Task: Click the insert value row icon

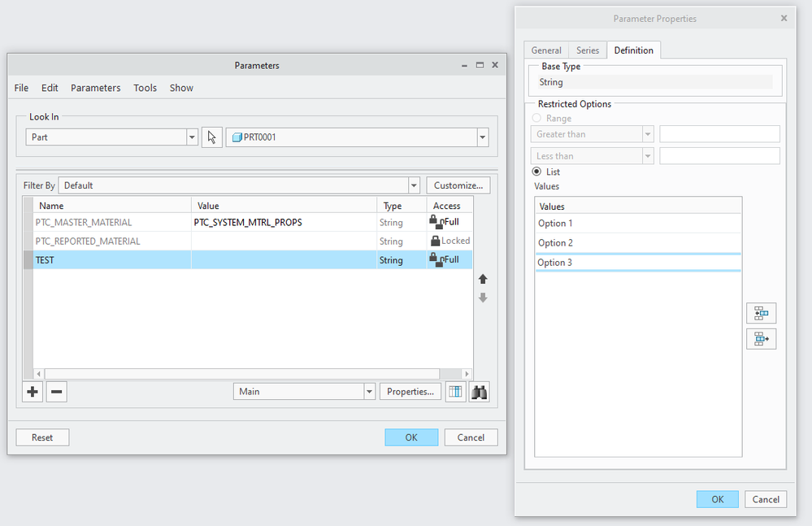Action: pos(761,313)
